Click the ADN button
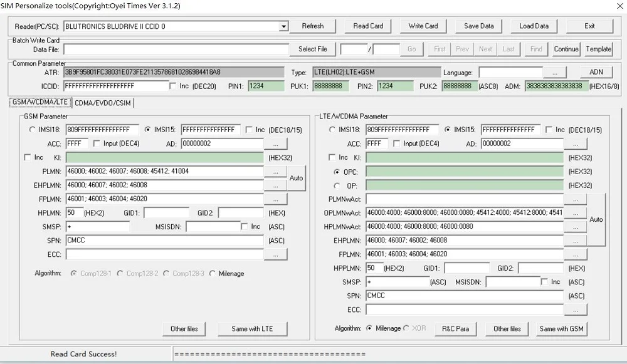The image size is (627, 364). click(x=596, y=72)
